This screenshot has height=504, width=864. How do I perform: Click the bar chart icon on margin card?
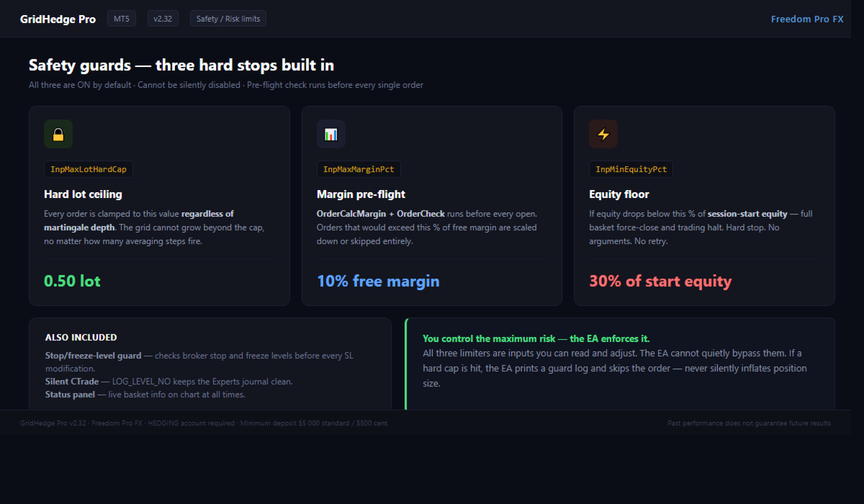coord(330,134)
